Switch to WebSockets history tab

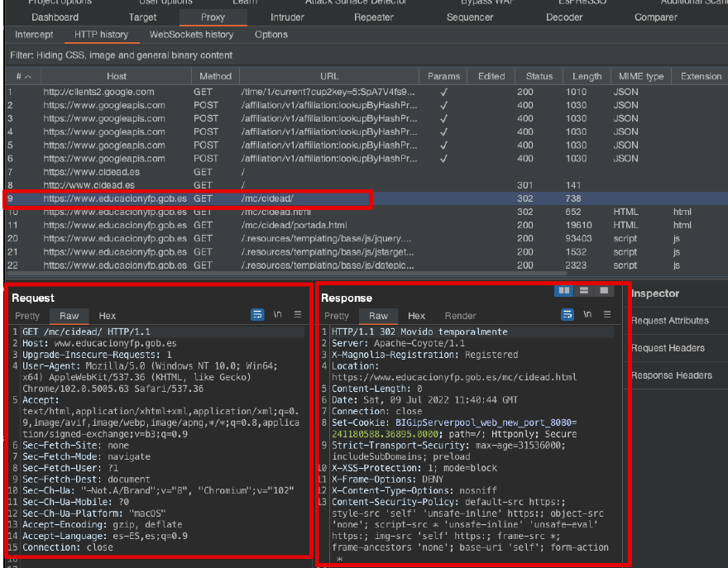click(191, 35)
